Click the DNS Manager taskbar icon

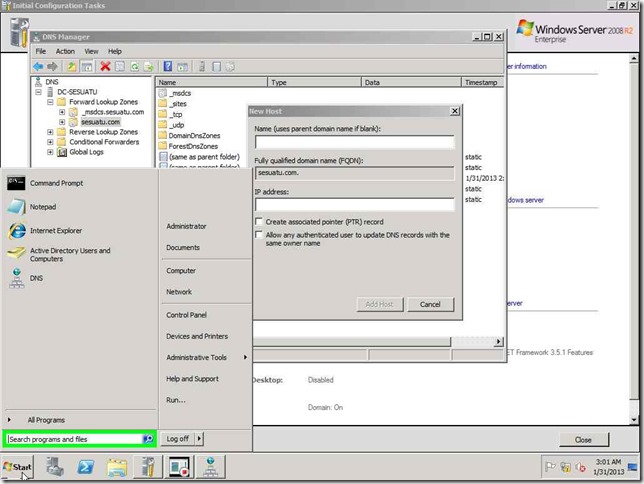pyautogui.click(x=210, y=467)
